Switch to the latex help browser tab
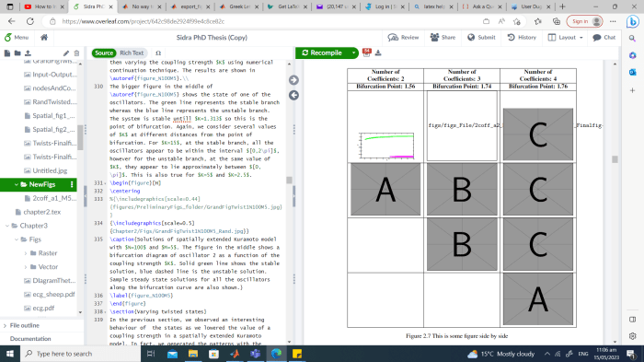Viewport: 644px width, 362px height. click(x=433, y=6)
